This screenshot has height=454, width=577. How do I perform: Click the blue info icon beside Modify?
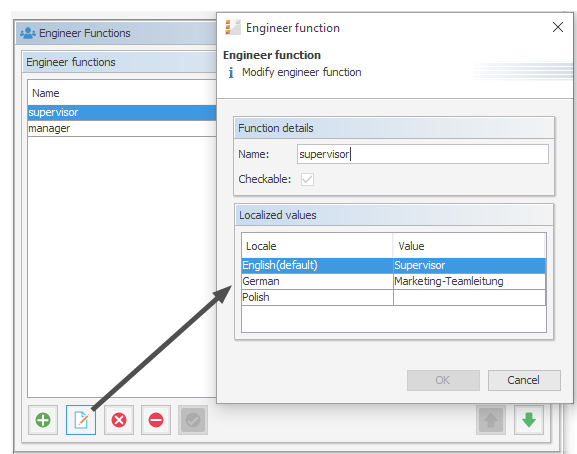click(x=231, y=72)
